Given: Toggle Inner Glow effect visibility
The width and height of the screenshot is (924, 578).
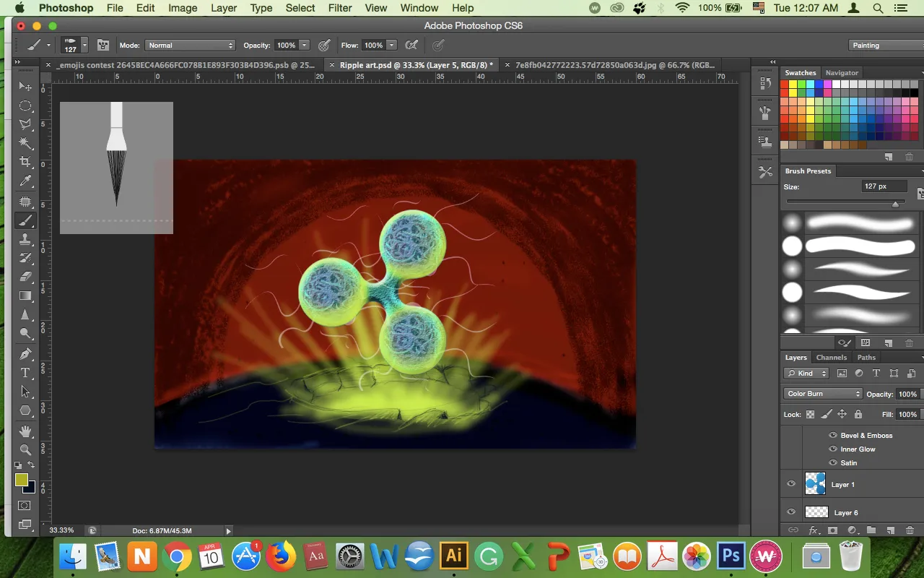Looking at the screenshot, I should coord(833,449).
